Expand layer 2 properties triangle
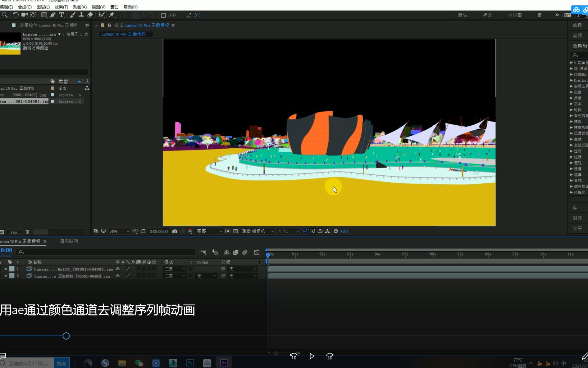Viewport: 588px width, 368px height. [x=6, y=276]
